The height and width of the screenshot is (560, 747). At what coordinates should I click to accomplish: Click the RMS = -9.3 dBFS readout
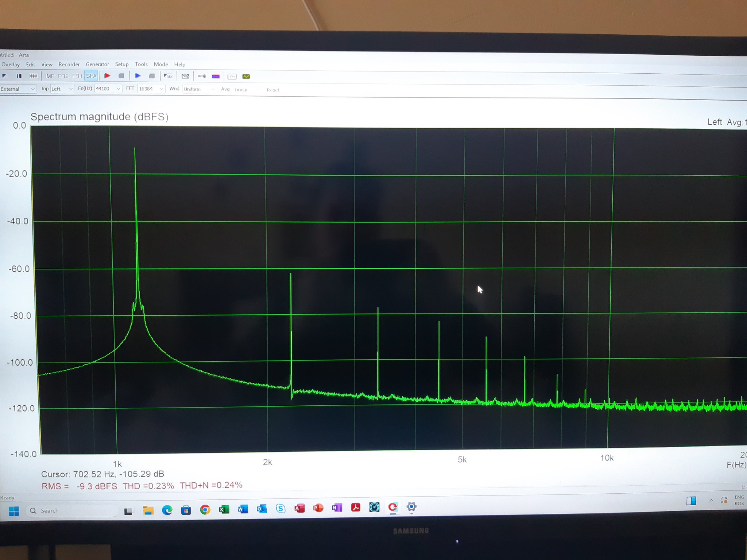tap(80, 486)
